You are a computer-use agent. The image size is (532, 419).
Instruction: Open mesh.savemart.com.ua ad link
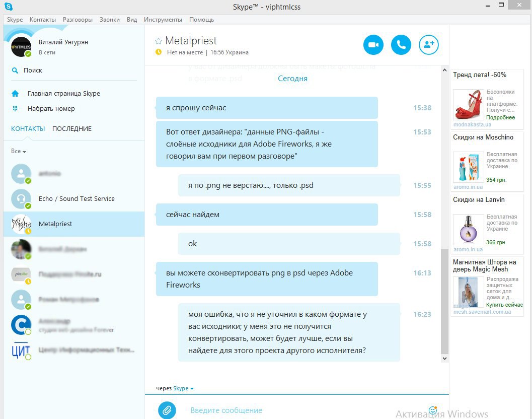point(482,312)
